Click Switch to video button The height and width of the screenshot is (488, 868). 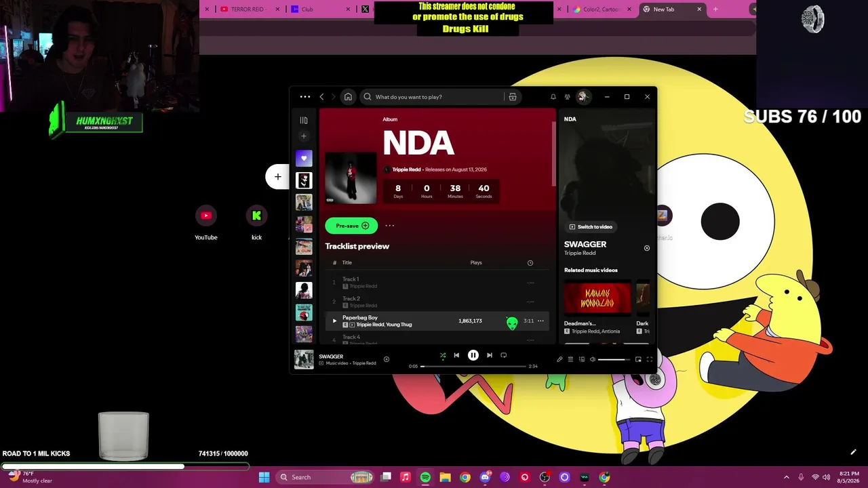[x=591, y=227]
